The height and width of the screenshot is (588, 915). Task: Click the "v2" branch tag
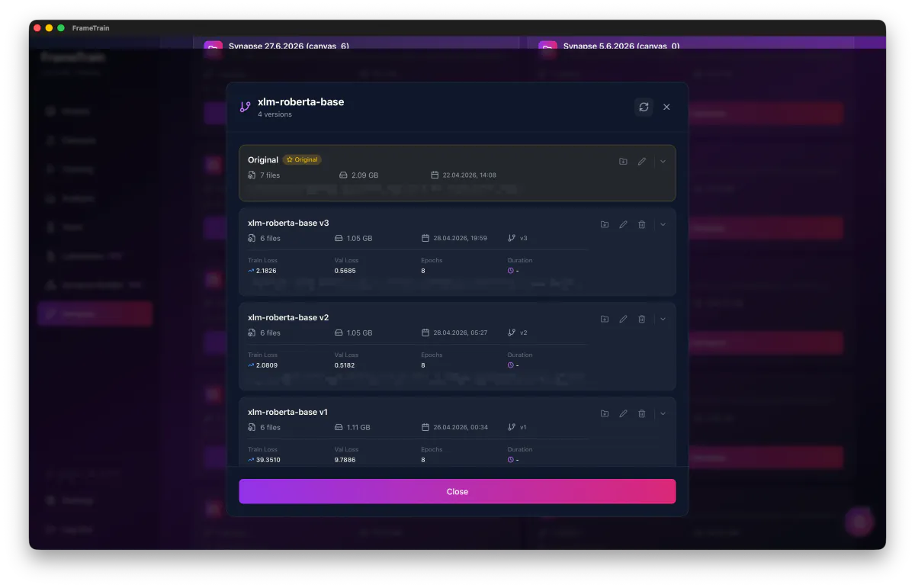pyautogui.click(x=518, y=333)
